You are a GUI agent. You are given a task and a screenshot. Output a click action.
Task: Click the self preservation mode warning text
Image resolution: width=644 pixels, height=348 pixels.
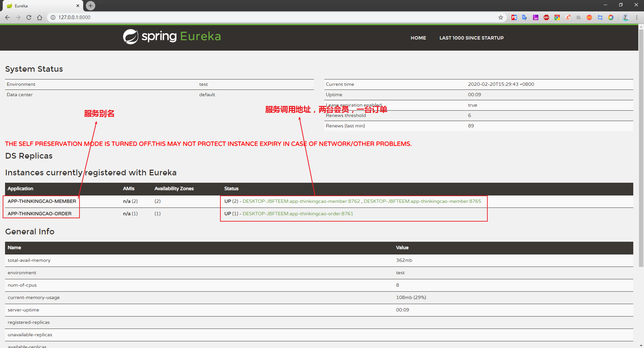pos(208,144)
